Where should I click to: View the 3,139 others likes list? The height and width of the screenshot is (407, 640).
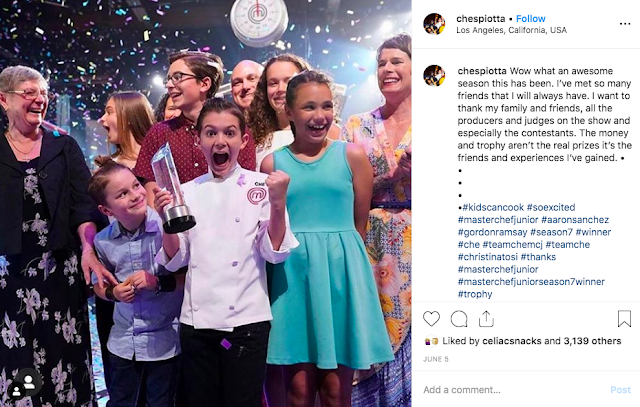tap(592, 341)
